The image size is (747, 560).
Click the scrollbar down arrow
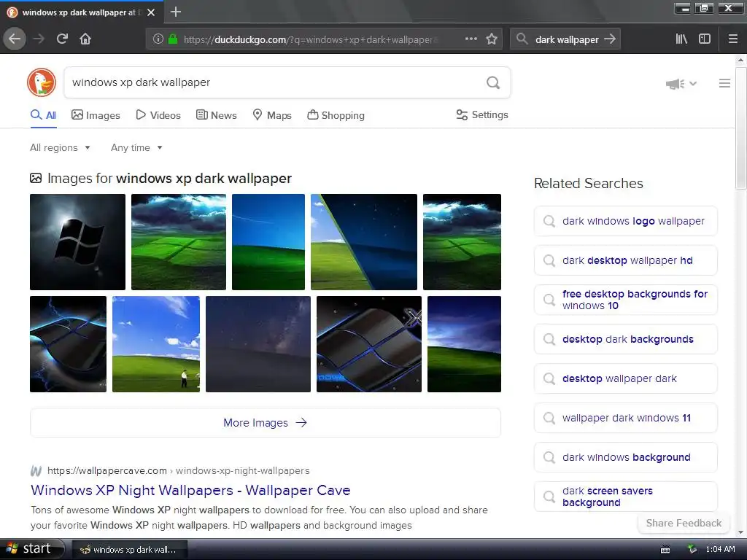tap(740, 532)
